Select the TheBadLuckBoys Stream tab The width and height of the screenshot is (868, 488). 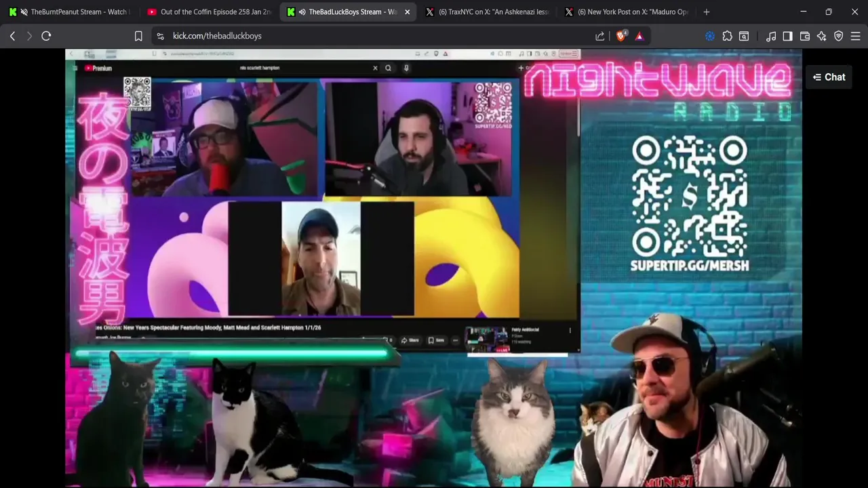347,12
